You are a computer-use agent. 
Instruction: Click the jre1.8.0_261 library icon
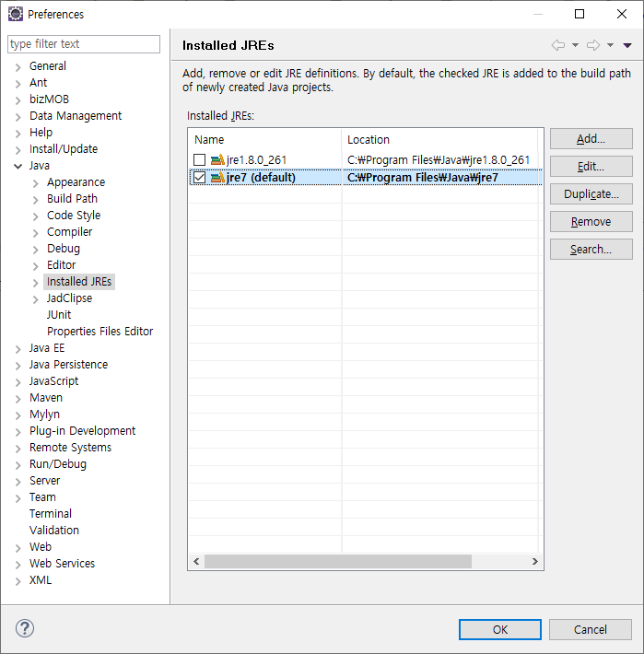217,159
